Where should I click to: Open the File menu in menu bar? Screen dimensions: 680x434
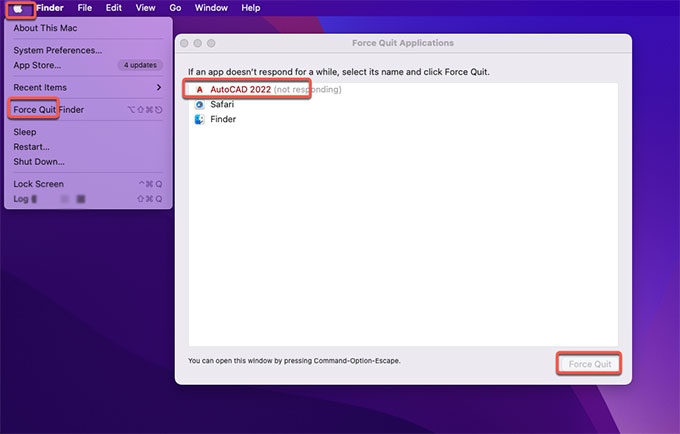pyautogui.click(x=85, y=8)
